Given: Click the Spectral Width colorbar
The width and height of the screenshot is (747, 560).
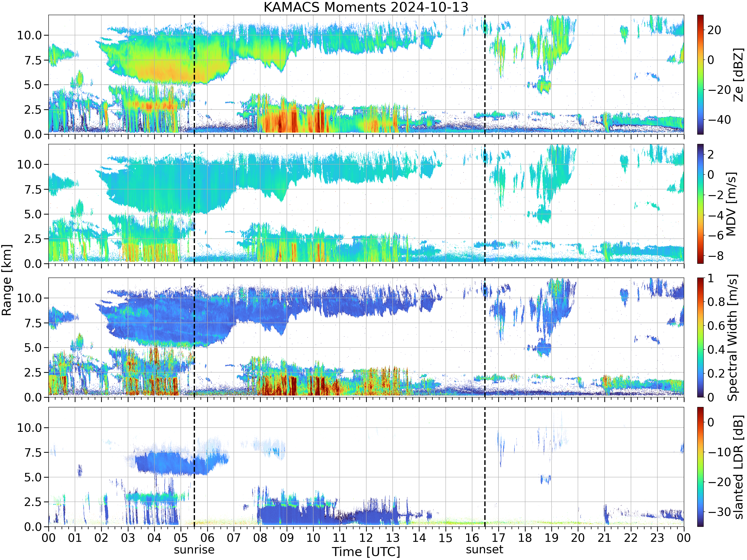Looking at the screenshot, I should point(700,337).
